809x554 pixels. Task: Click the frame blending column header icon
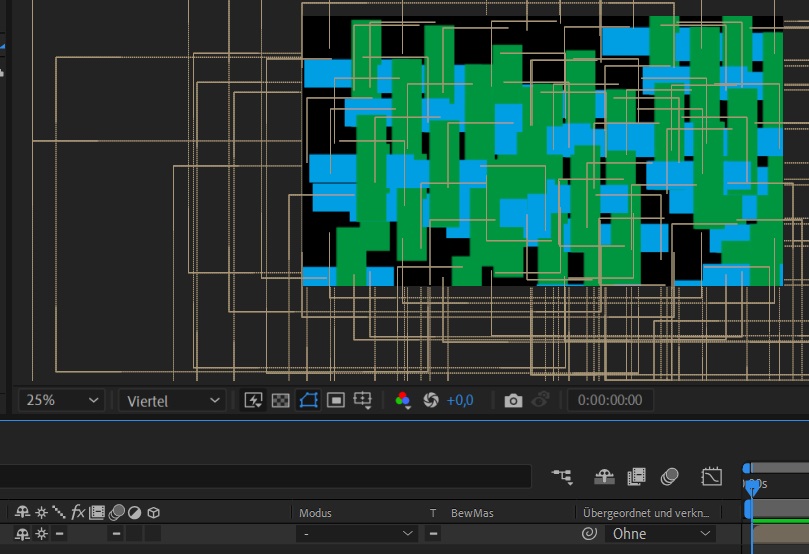click(x=96, y=512)
